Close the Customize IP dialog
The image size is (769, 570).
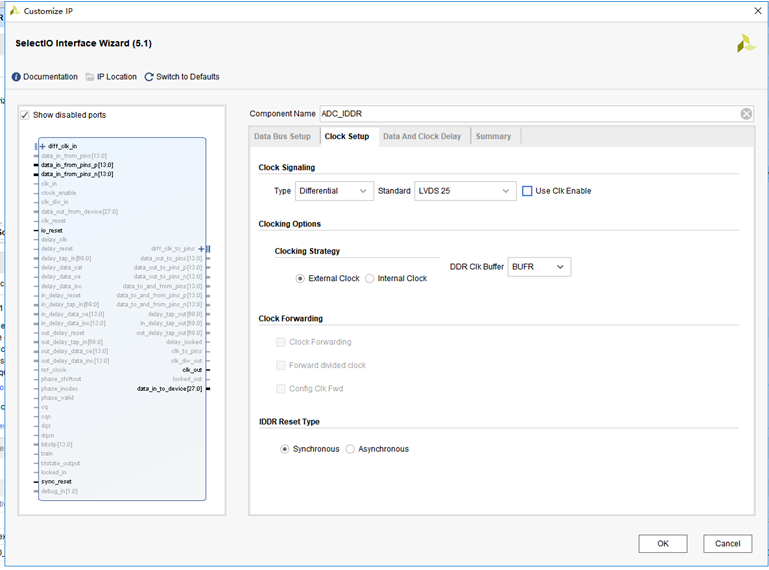[x=758, y=11]
